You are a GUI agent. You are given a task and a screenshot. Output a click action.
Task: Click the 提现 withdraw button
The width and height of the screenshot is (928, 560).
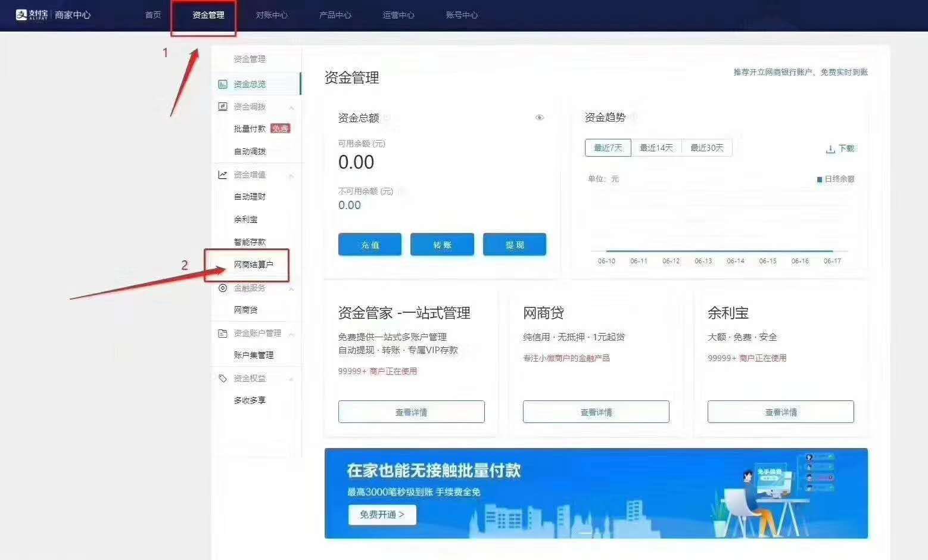514,244
